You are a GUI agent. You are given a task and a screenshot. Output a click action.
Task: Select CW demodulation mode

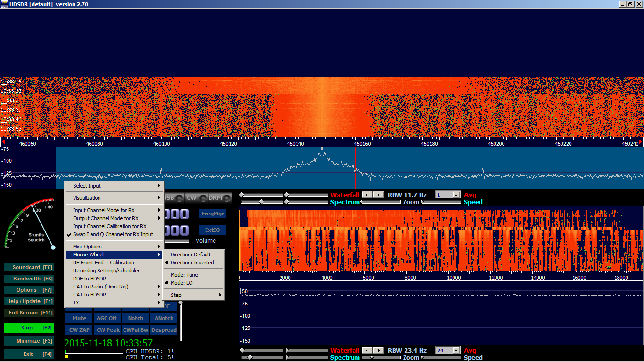[196, 198]
